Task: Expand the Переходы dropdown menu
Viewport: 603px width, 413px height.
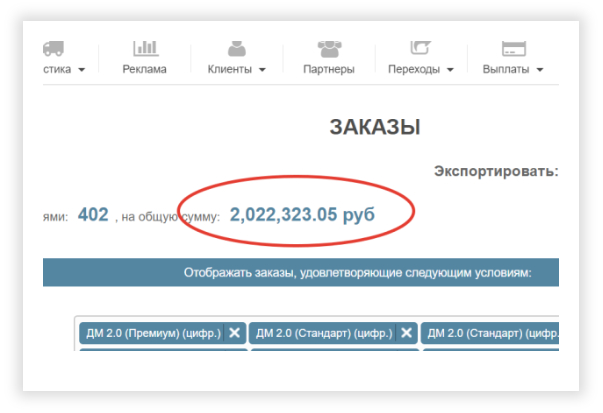Action: pyautogui.click(x=449, y=70)
